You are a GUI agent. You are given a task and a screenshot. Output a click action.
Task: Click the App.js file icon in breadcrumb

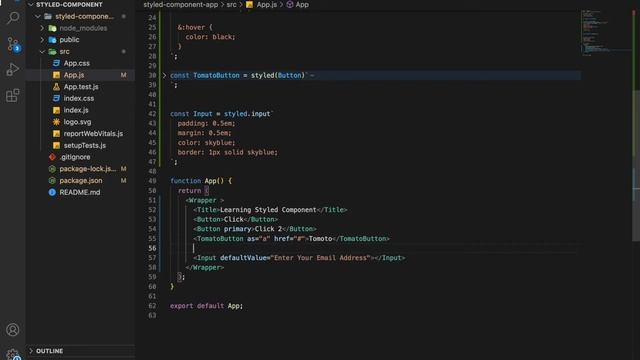[249, 4]
